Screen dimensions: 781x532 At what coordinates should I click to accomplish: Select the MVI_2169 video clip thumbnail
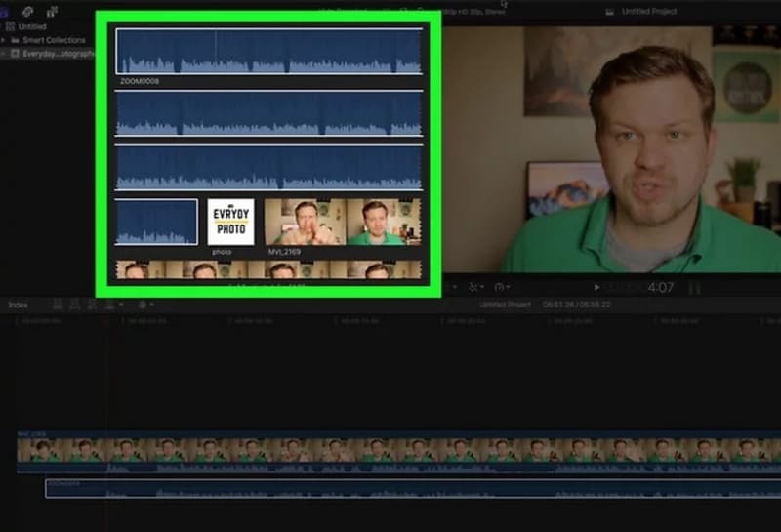tap(342, 222)
